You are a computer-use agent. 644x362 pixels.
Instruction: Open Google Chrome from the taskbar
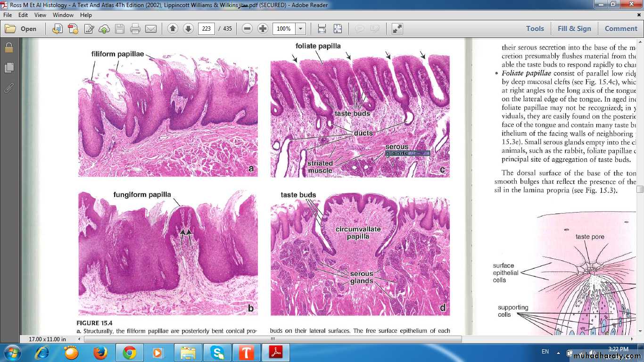129,353
